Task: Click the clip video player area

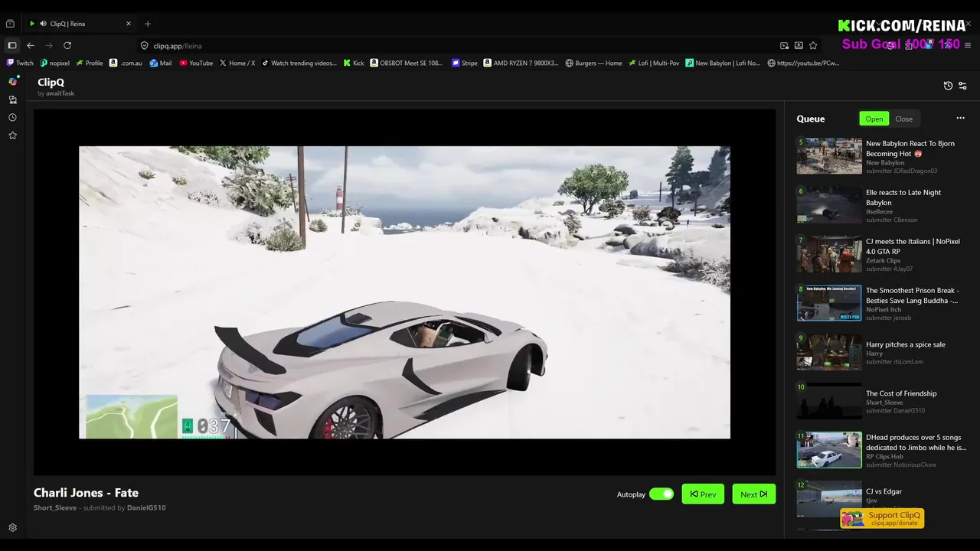Action: coord(404,292)
